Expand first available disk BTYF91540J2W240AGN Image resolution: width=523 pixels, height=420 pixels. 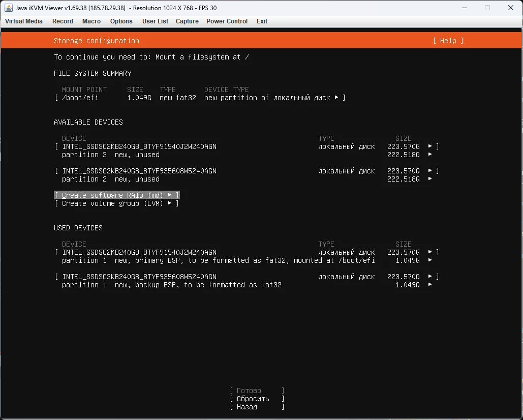(x=247, y=146)
